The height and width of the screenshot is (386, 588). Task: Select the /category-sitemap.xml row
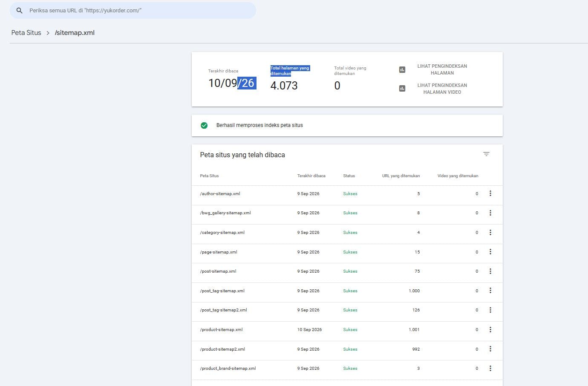coord(347,234)
